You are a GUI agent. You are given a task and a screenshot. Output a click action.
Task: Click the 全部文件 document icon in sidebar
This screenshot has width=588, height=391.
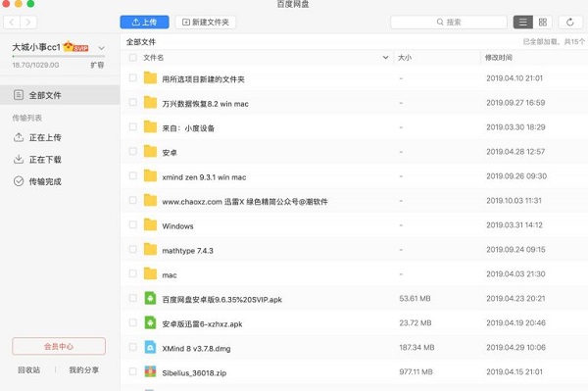click(19, 95)
